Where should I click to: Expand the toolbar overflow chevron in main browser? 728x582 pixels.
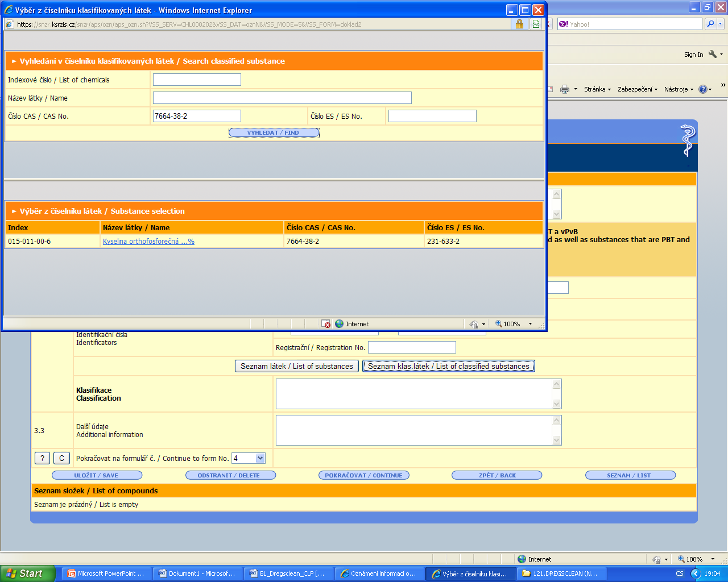[x=723, y=85]
